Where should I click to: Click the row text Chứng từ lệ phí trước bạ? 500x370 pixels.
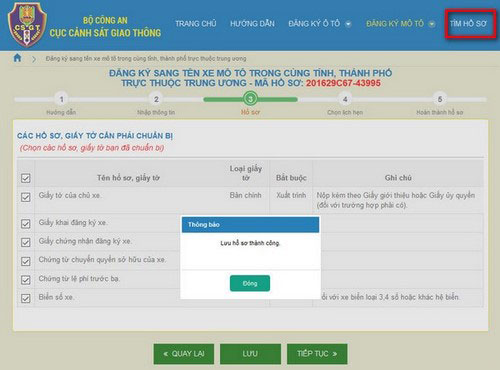pyautogui.click(x=79, y=279)
